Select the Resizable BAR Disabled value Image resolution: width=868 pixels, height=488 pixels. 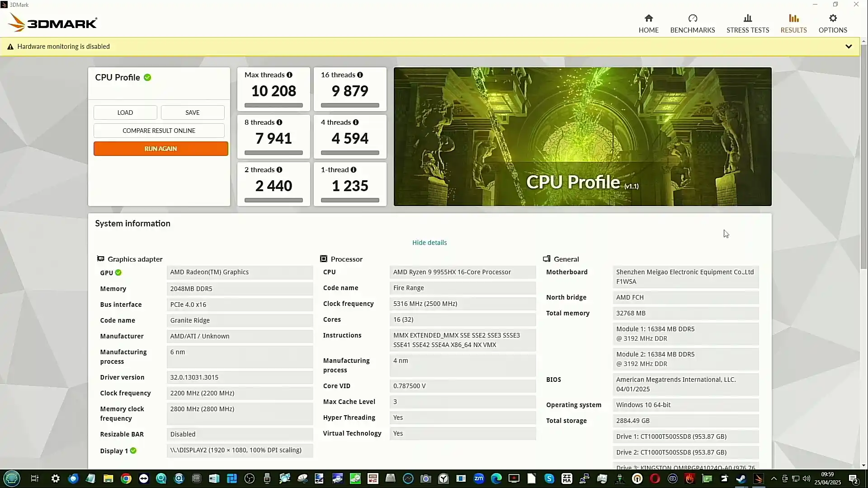click(240, 434)
